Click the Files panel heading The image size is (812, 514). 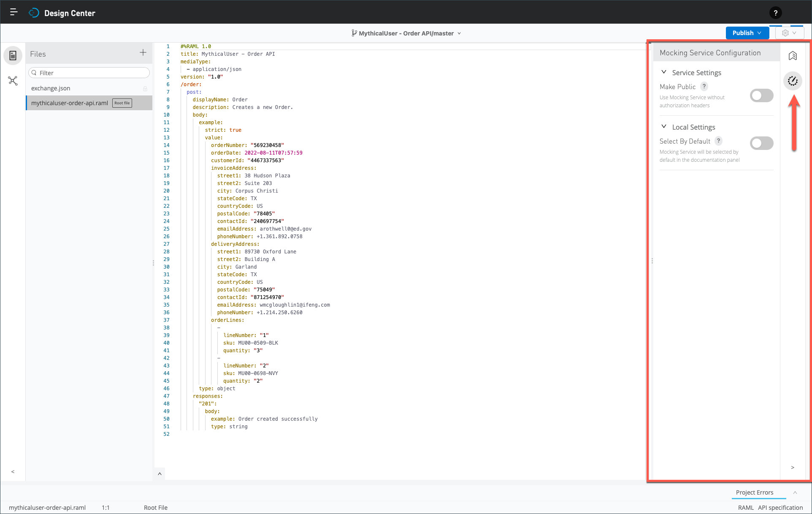38,54
